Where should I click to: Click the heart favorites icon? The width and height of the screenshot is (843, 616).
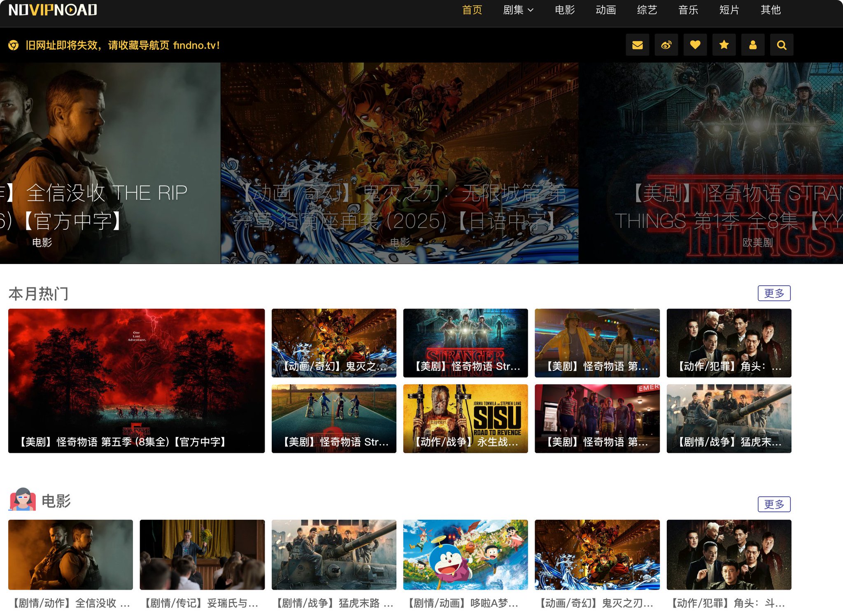click(695, 45)
